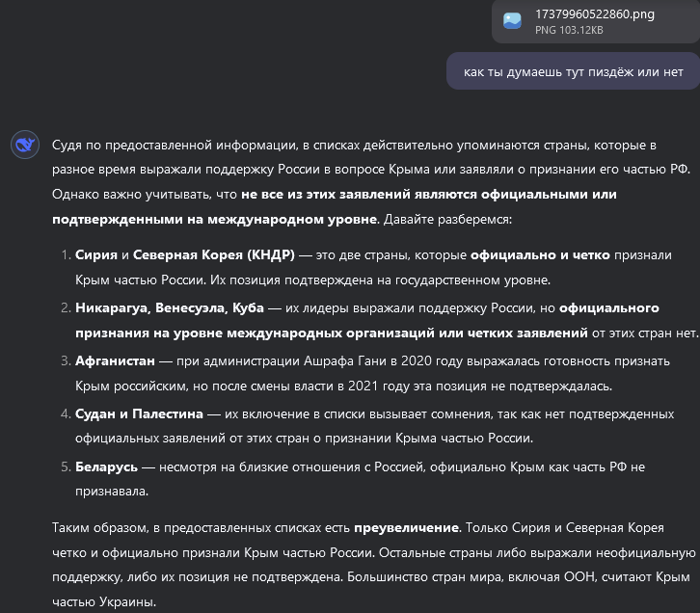
Task: Click list number '3.' marker
Action: [66, 360]
